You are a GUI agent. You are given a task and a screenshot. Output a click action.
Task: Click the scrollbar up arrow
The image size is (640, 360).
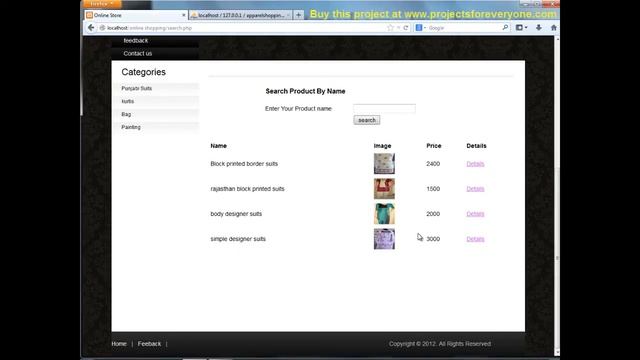point(557,39)
